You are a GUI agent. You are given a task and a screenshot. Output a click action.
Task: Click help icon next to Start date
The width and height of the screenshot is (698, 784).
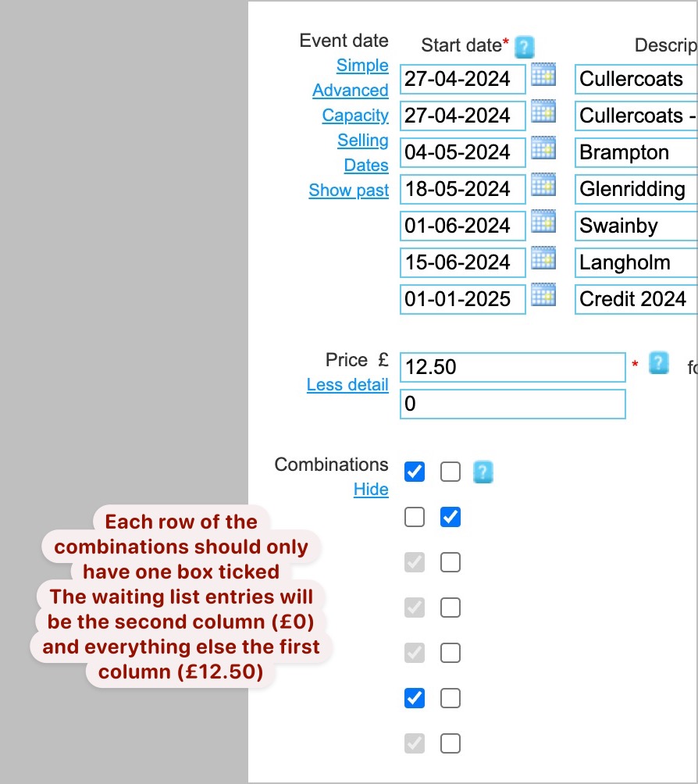coord(525,46)
